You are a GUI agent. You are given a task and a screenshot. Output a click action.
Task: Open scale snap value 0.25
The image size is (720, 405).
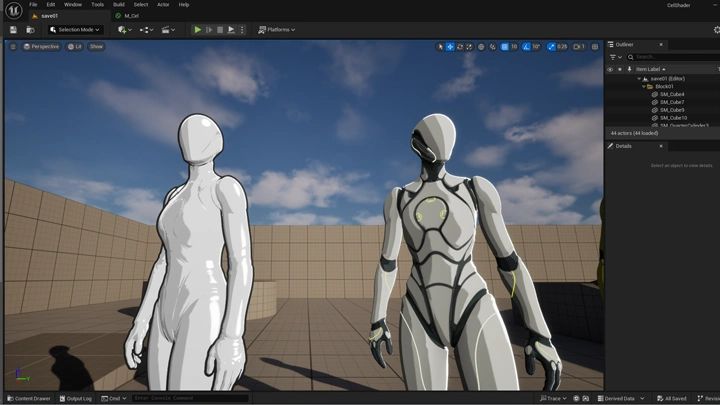click(562, 47)
